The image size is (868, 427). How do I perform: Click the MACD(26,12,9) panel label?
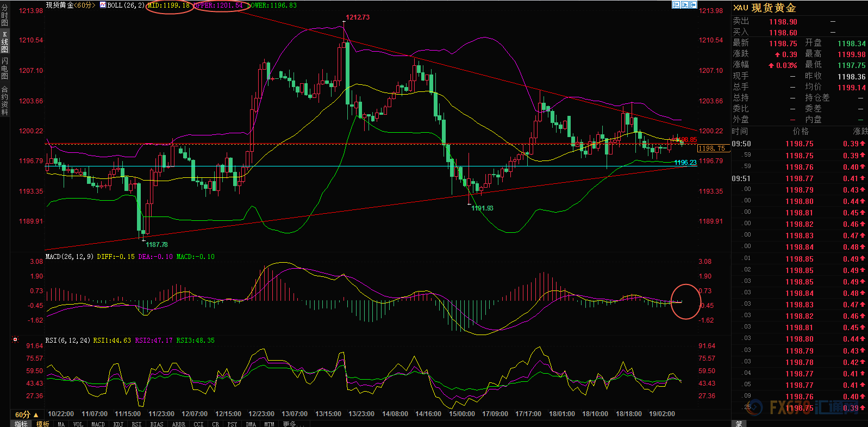70,256
